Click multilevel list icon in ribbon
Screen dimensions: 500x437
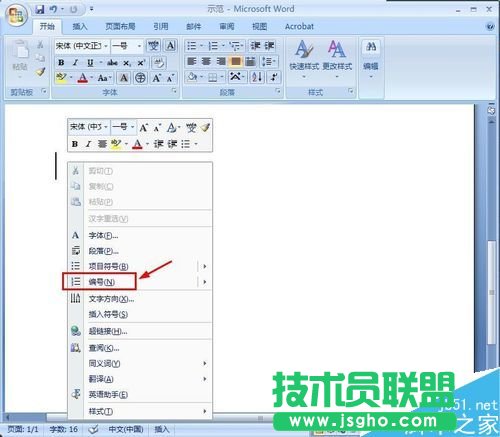[x=235, y=46]
